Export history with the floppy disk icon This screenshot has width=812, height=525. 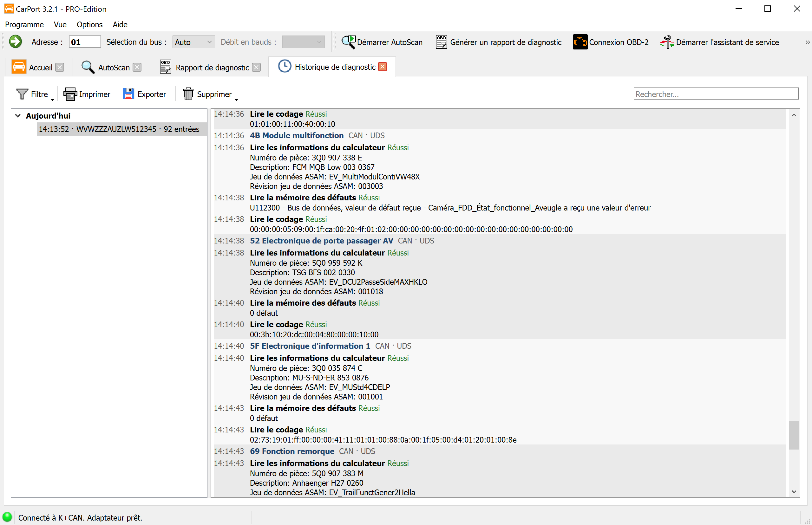(128, 94)
